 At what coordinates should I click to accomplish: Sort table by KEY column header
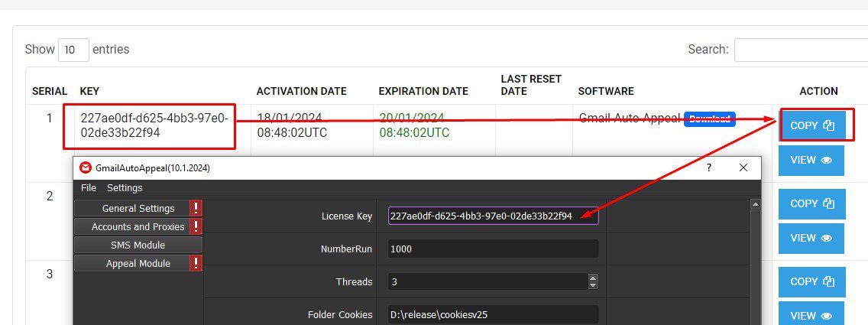click(89, 91)
